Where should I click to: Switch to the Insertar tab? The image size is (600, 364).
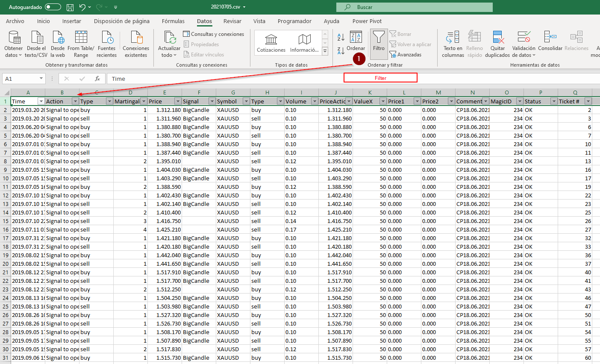tap(71, 21)
